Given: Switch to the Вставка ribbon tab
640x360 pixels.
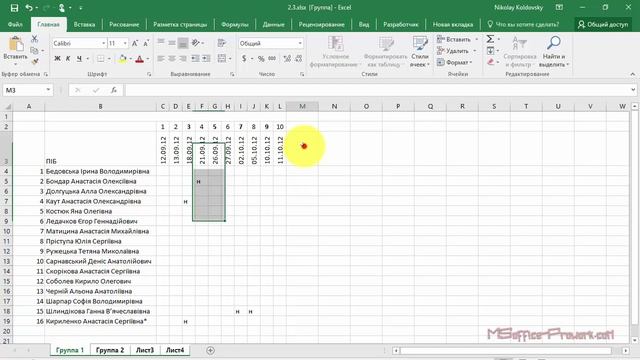Looking at the screenshot, I should (x=84, y=24).
